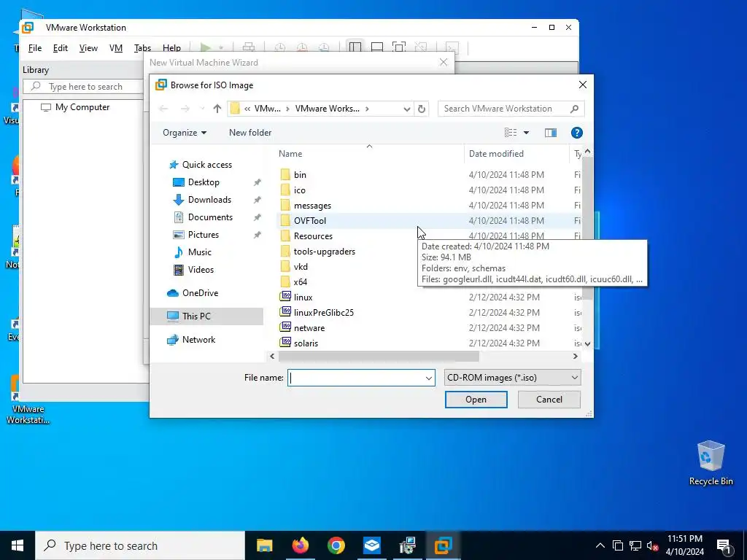747x560 pixels.
Task: Select the tools-upgraders folder
Action: (325, 252)
